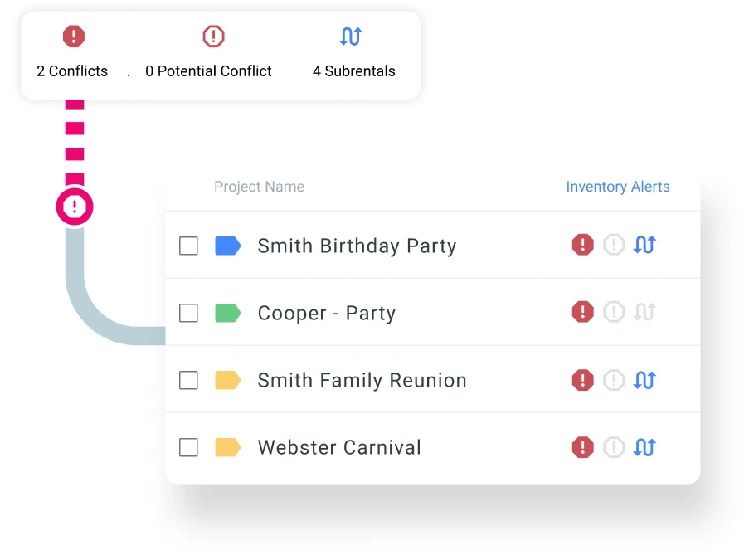Open the Smith Birthday Party project

[x=357, y=246]
